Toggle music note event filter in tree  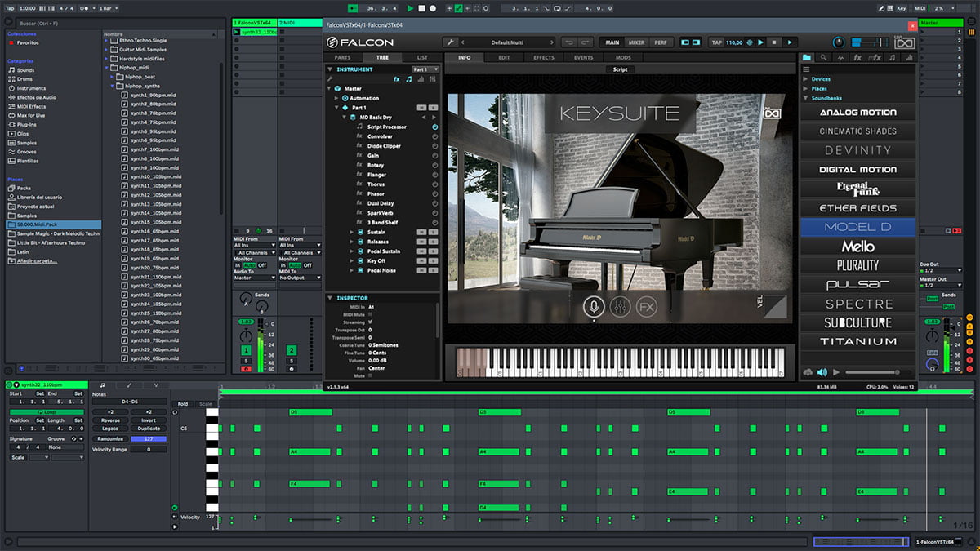409,79
